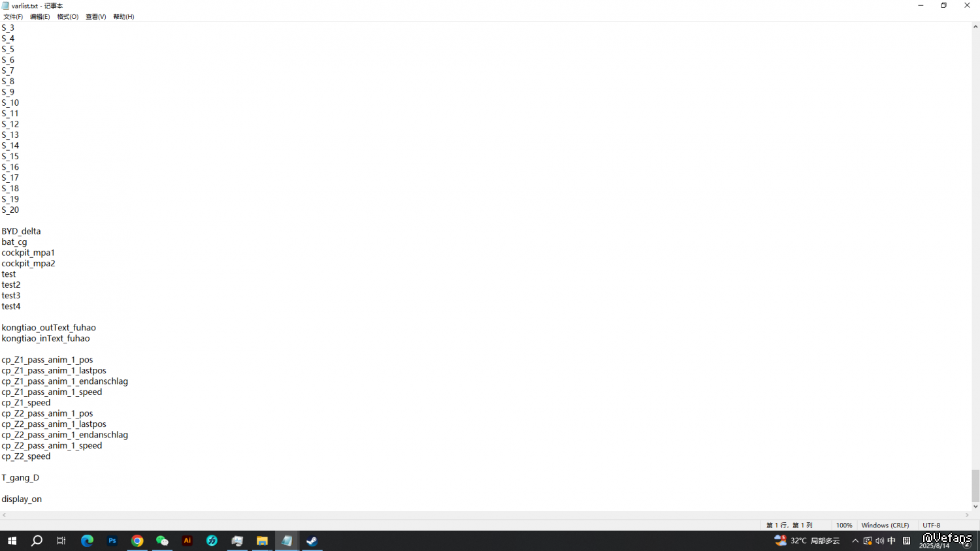Click the tray icon with the orange dot
The image size is (980, 551).
(x=868, y=541)
